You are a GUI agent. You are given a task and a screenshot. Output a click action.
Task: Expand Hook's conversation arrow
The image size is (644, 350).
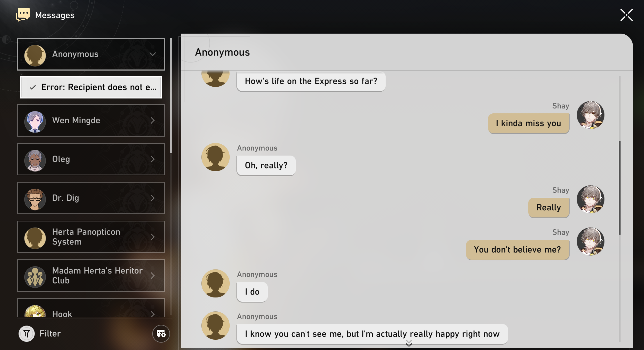tap(153, 314)
